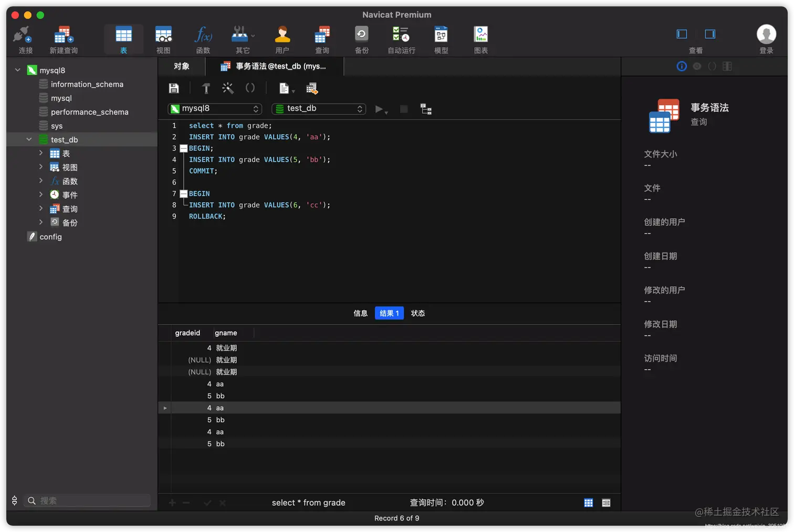Click the text document icon in query toolbar
The image size is (794, 532).
coord(284,88)
